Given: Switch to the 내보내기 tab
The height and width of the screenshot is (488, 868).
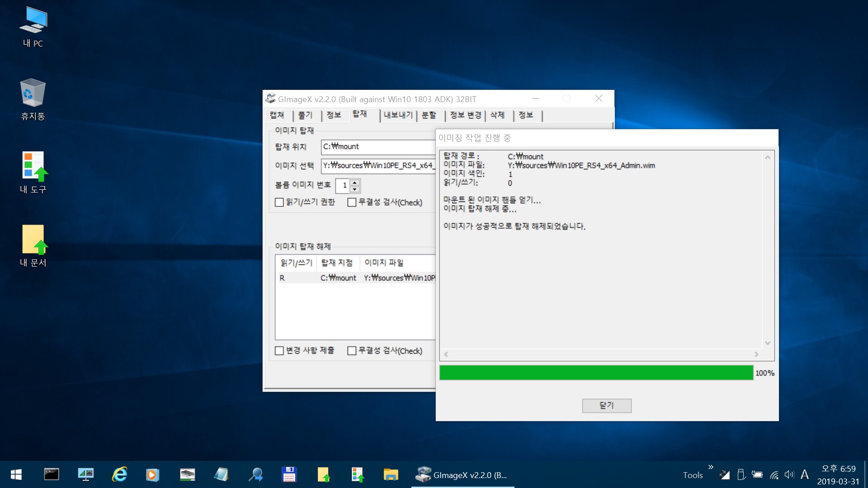Looking at the screenshot, I should click(x=398, y=115).
